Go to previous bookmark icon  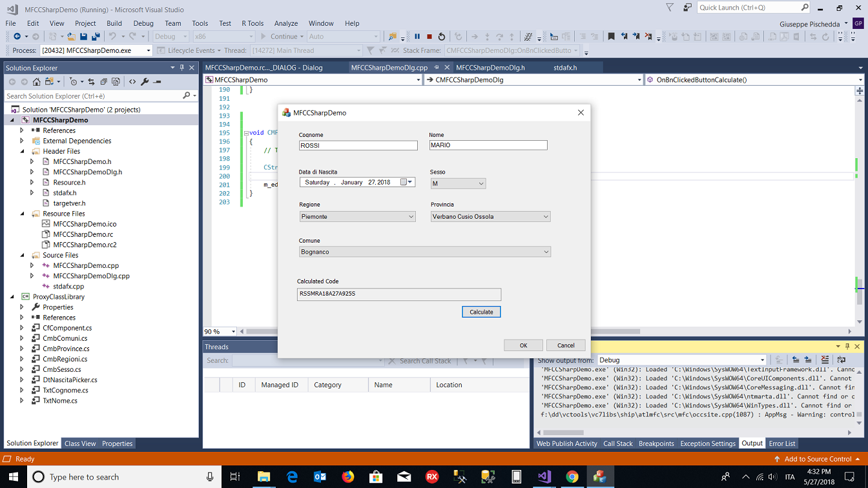coord(624,37)
